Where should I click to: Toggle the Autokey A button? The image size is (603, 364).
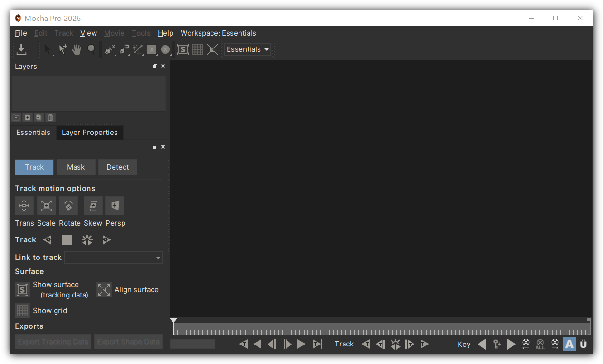click(x=569, y=344)
